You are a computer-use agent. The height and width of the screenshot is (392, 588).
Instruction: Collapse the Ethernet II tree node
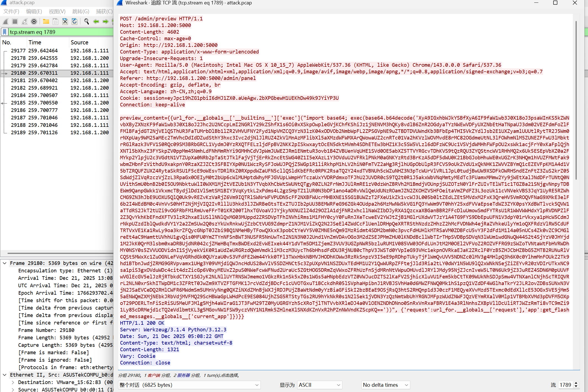coord(5,375)
